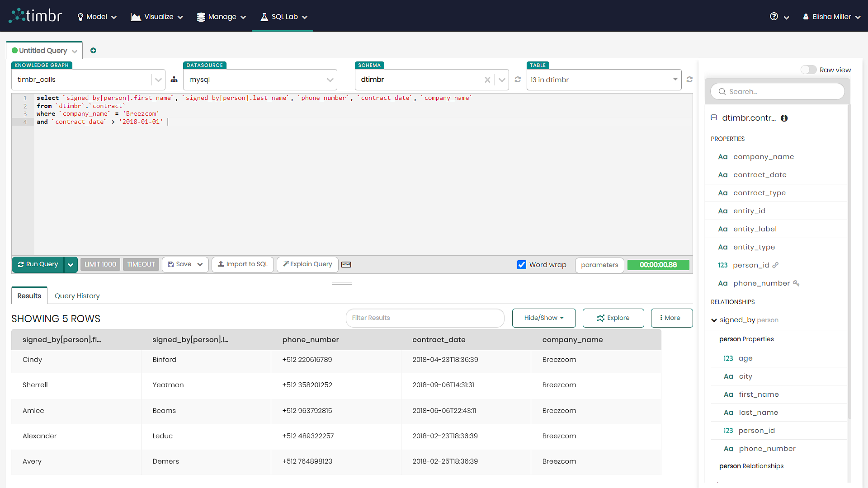This screenshot has width=868, height=488.
Task: Toggle the Word wrap checkbox
Action: 522,264
